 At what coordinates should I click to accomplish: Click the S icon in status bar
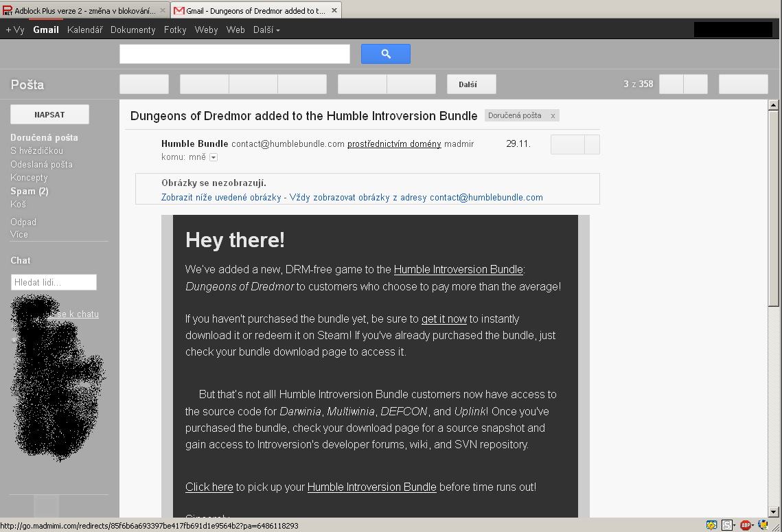point(726,525)
